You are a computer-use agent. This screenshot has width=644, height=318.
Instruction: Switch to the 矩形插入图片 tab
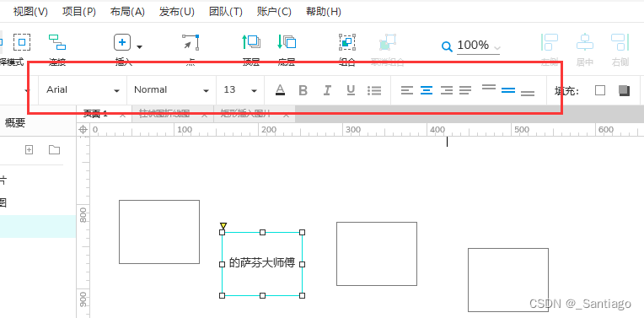click(255, 114)
